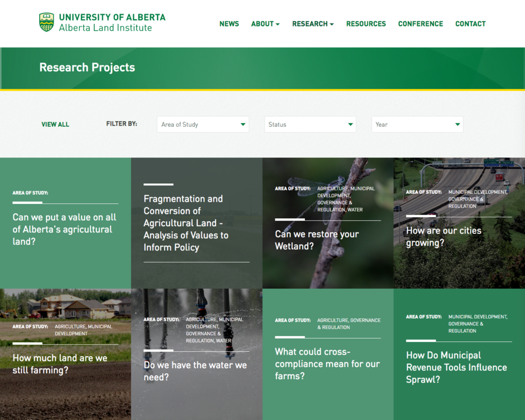Viewport: 525px width, 420px height.
Task: Click area of study tags on the cities card
Action: click(478, 199)
